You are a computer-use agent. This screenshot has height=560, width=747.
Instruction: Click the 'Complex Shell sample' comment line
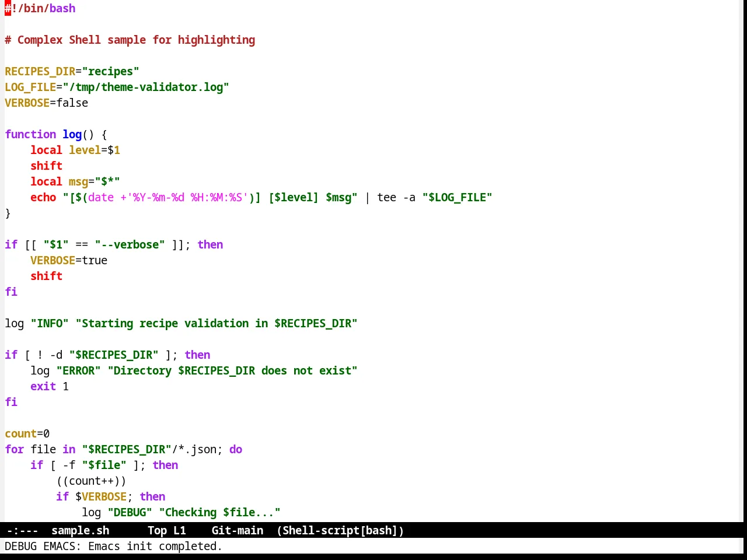130,40
